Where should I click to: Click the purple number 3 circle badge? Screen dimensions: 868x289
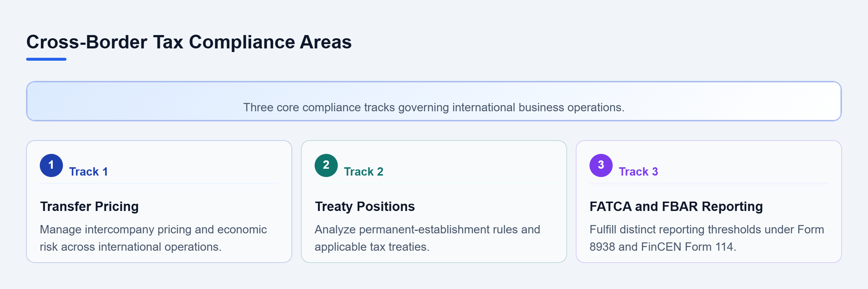(x=601, y=165)
